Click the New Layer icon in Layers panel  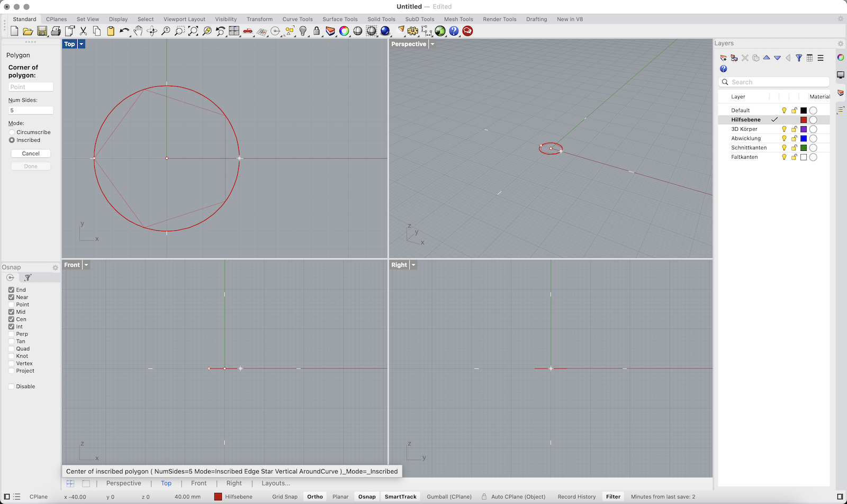[724, 58]
